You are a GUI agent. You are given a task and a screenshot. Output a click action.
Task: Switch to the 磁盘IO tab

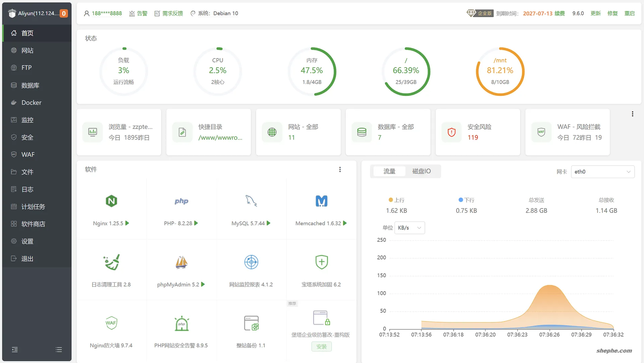tap(421, 171)
